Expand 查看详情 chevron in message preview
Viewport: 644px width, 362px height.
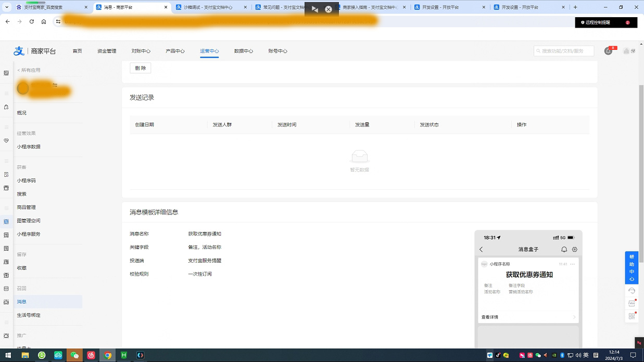pos(574,317)
